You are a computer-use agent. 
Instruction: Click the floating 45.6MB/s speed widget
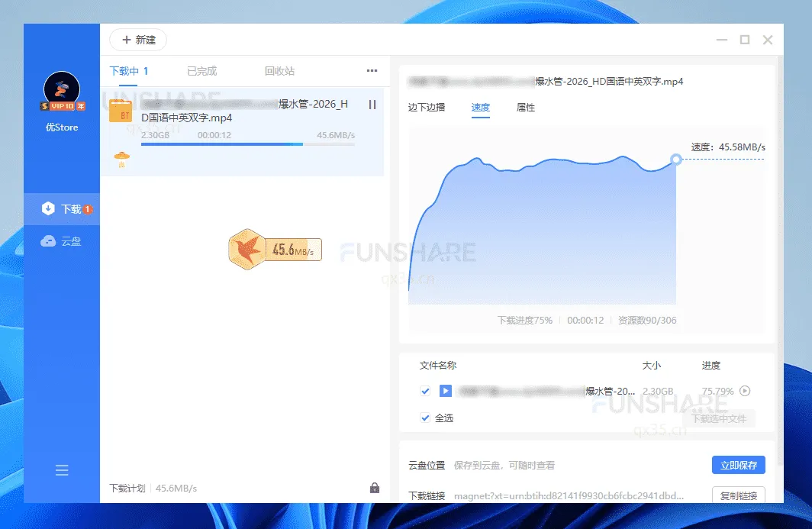click(x=275, y=250)
